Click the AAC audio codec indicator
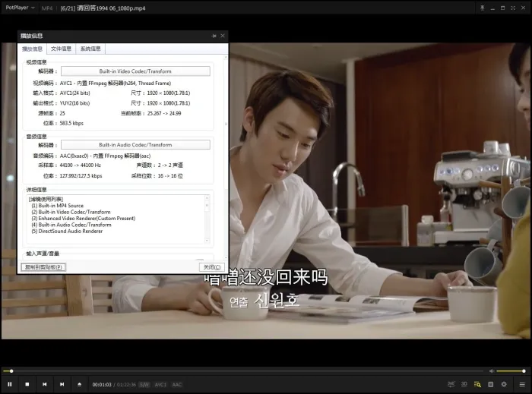Screen dimensions: 532x394 [x=177, y=385]
